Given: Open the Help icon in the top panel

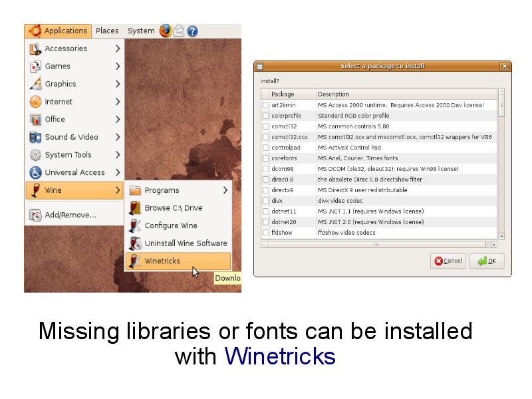Looking at the screenshot, I should (192, 31).
